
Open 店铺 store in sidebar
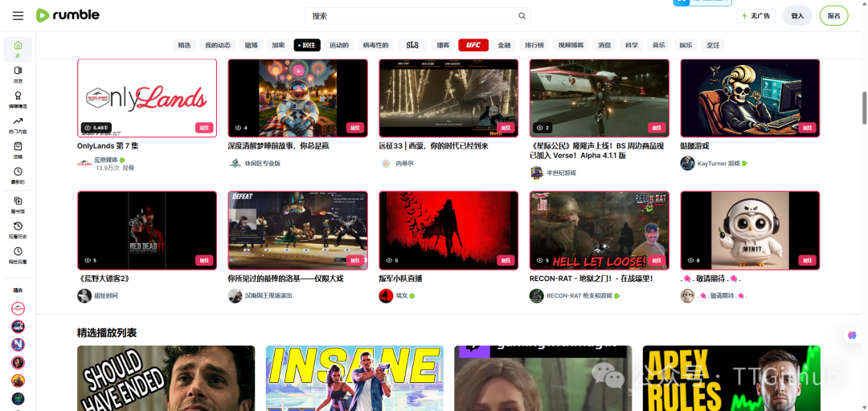[x=18, y=150]
